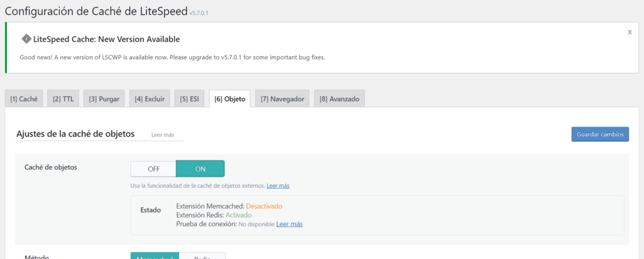This screenshot has height=259, width=644.
Task: Click the No disponible connection status
Action: pyautogui.click(x=257, y=224)
